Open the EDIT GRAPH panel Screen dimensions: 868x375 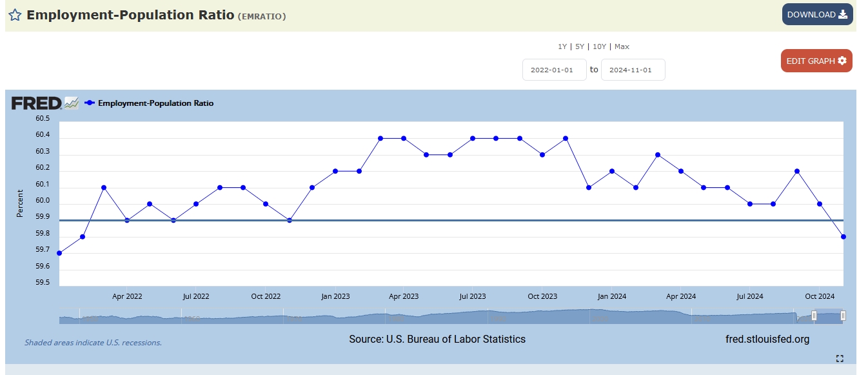click(x=816, y=61)
